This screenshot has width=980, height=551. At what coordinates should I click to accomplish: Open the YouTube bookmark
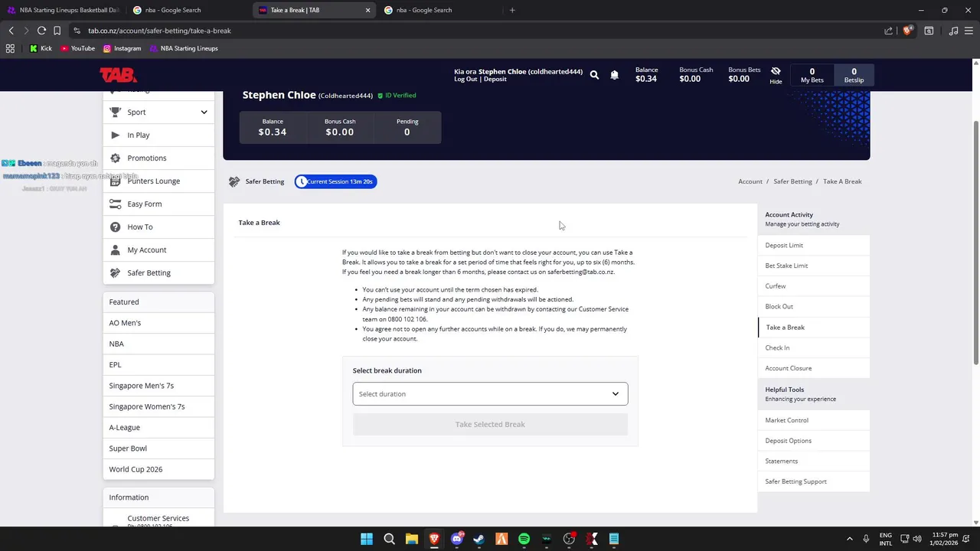pos(77,48)
